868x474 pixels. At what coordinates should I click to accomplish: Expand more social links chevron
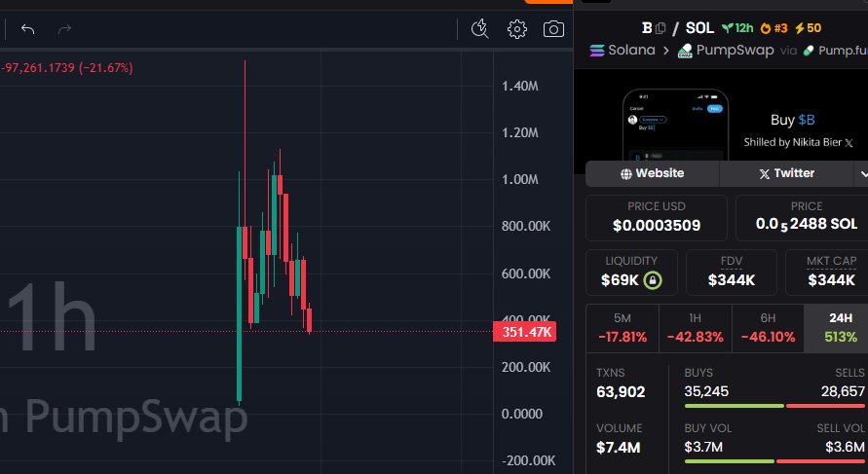tap(862, 173)
